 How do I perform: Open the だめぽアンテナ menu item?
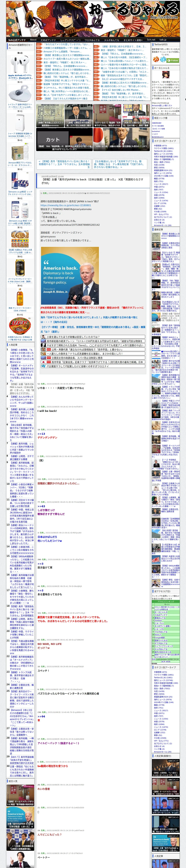pos(48,40)
